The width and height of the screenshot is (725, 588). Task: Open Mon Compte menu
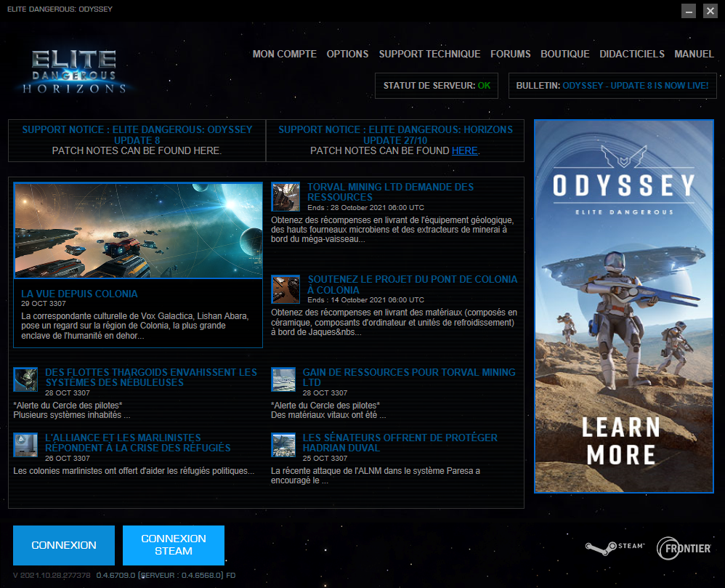(x=284, y=54)
